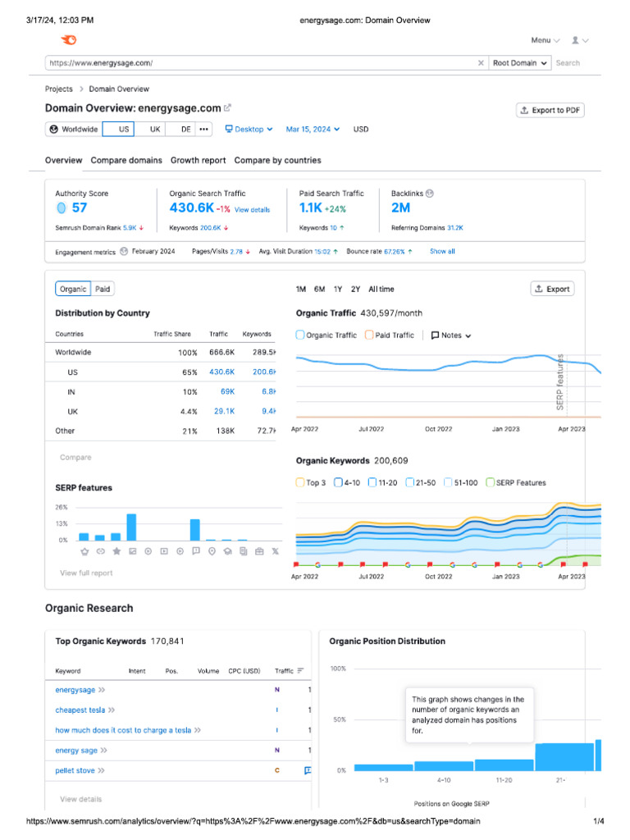Image resolution: width=630 pixels, height=840 pixels.
Task: Open the Root Domain dropdown
Action: tap(520, 63)
